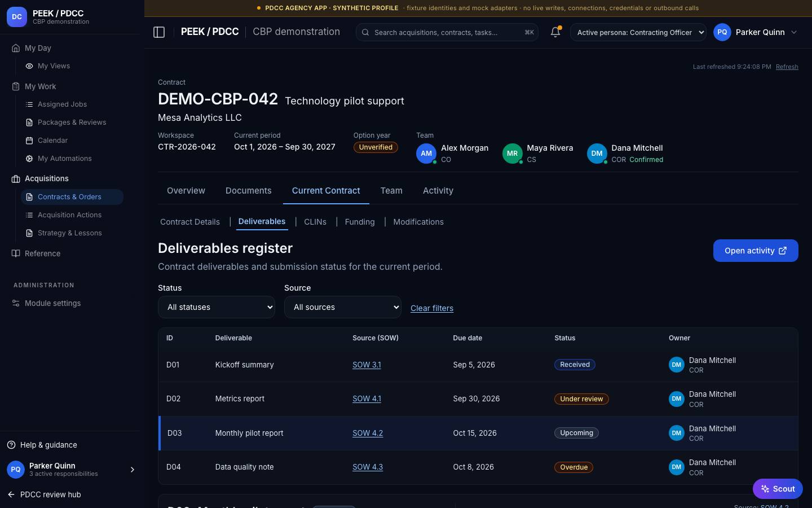Image resolution: width=812 pixels, height=508 pixels.
Task: Open Contracts & Orders in sidebar
Action: coord(72,197)
